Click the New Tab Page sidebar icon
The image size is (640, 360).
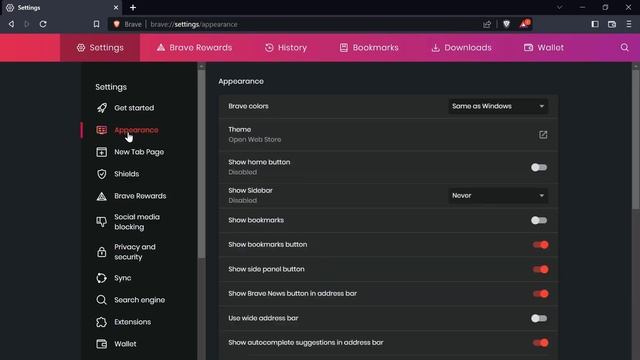click(x=102, y=152)
